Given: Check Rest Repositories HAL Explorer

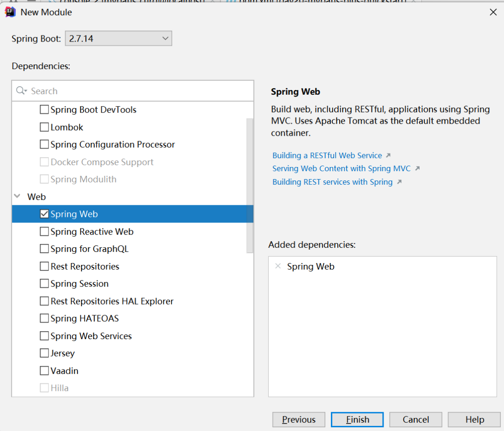Looking at the screenshot, I should coord(44,301).
